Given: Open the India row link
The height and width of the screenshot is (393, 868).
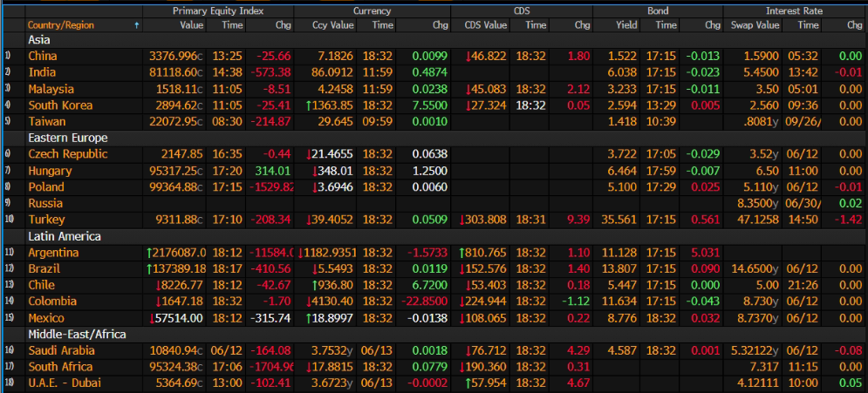Looking at the screenshot, I should coord(42,72).
